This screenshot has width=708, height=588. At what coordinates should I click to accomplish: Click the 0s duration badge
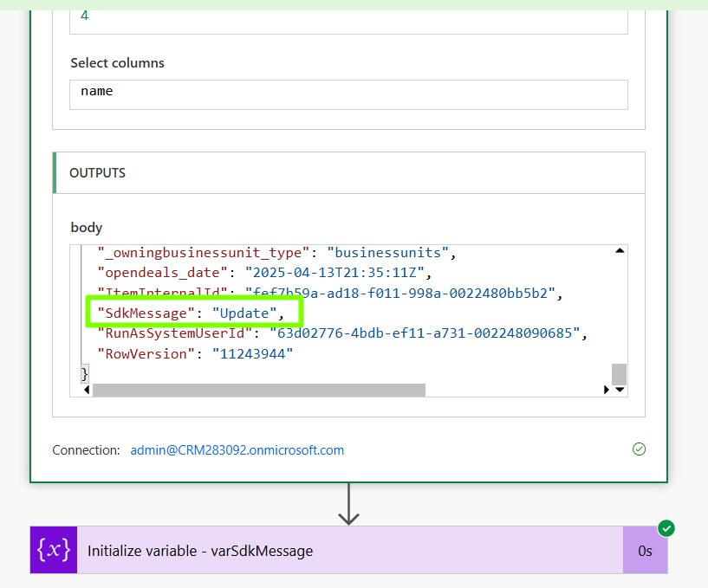[x=645, y=551]
